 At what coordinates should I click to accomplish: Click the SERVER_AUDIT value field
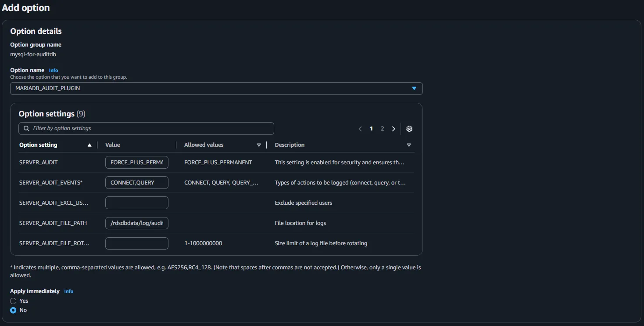coord(137,162)
